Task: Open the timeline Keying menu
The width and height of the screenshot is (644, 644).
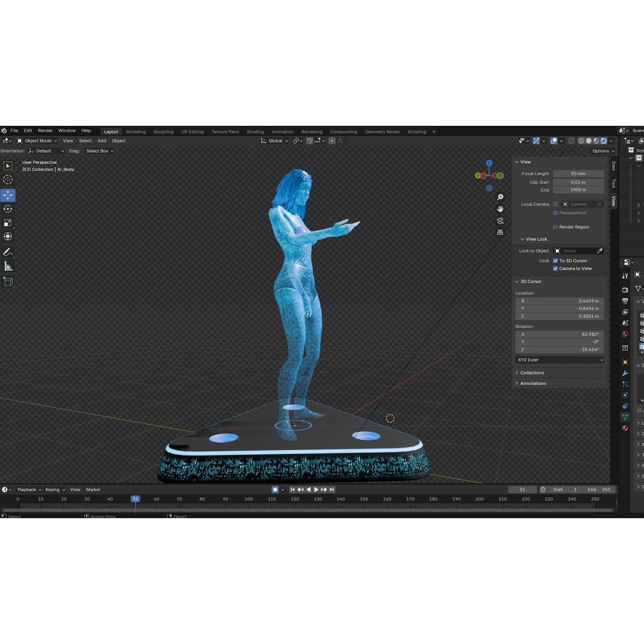Action: 55,490
